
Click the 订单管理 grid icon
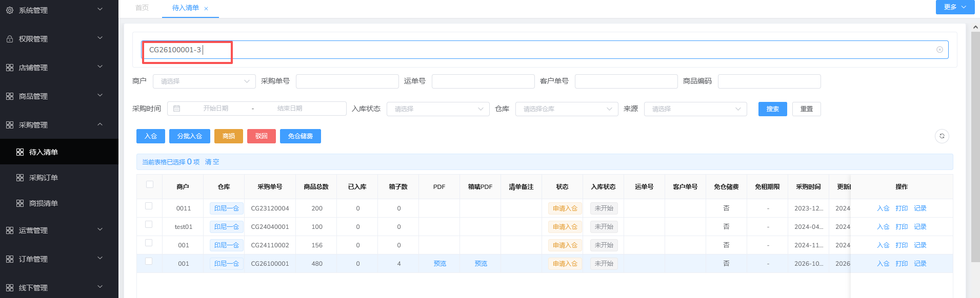(x=10, y=259)
